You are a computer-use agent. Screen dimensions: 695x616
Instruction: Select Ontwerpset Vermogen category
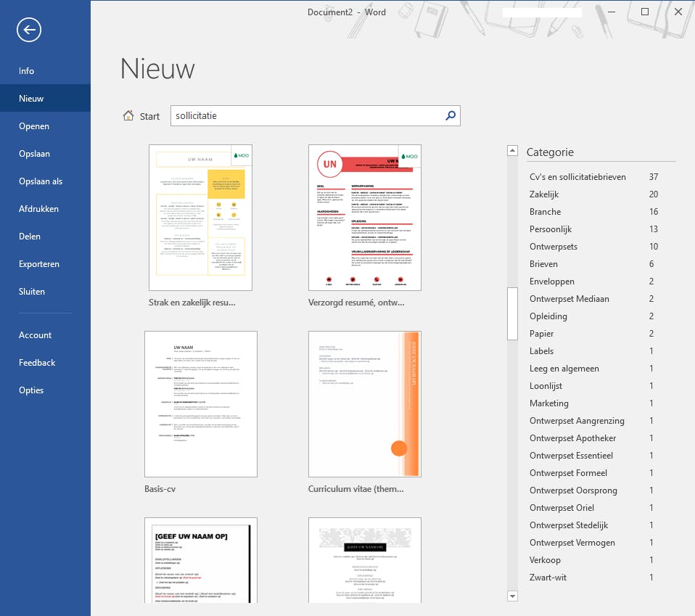(594, 543)
